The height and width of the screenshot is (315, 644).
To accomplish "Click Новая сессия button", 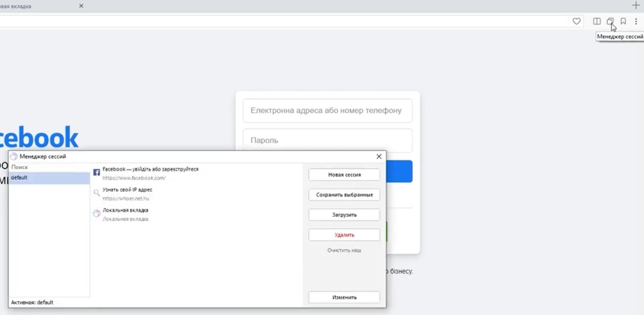I will pyautogui.click(x=344, y=175).
